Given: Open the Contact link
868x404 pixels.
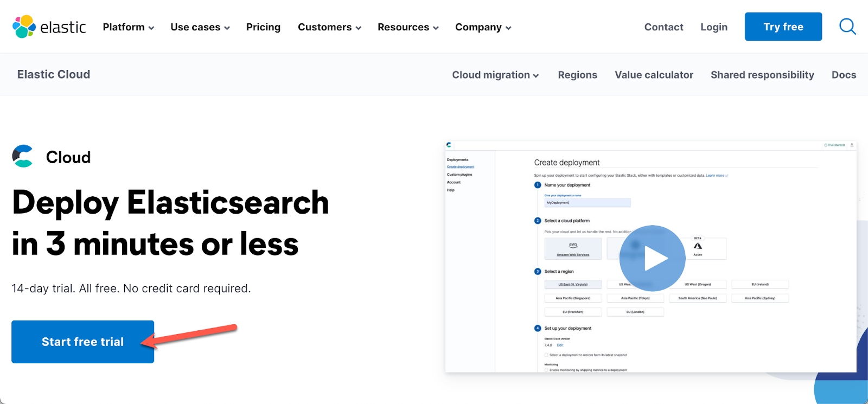Looking at the screenshot, I should tap(663, 27).
